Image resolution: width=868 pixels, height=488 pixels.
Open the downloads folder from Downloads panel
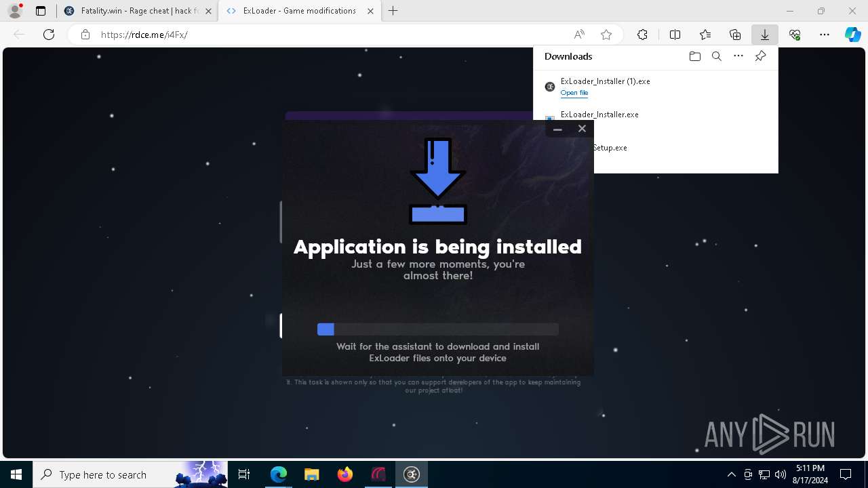[694, 56]
